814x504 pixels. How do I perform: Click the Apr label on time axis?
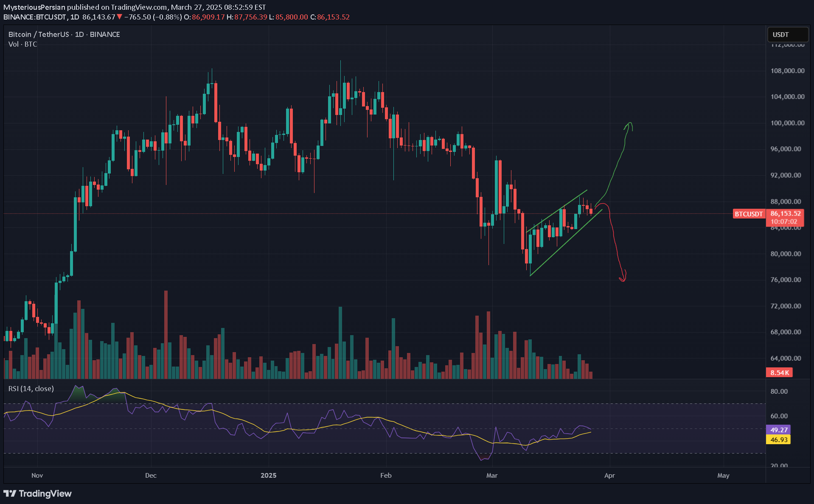[609, 475]
